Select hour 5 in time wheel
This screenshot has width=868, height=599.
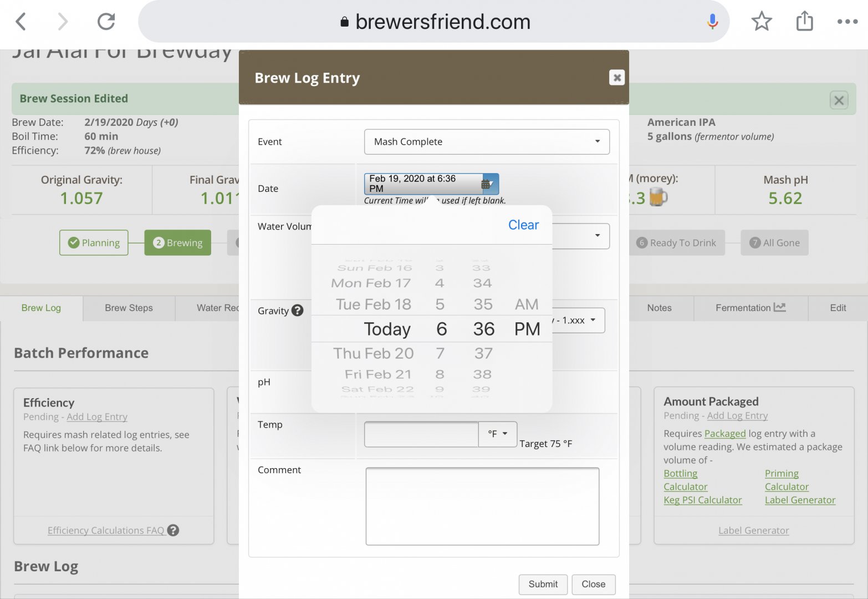click(x=440, y=304)
